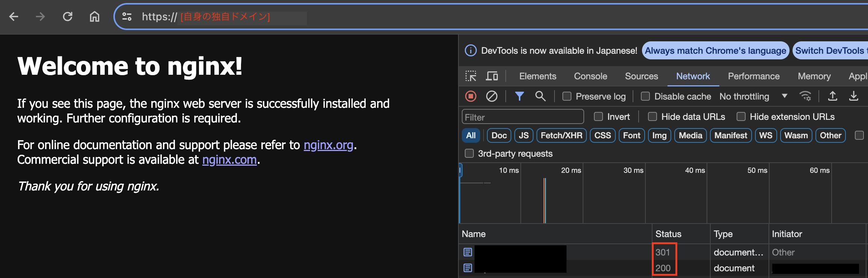Viewport: 868px width, 278px height.
Task: Clear the network log
Action: pyautogui.click(x=492, y=97)
